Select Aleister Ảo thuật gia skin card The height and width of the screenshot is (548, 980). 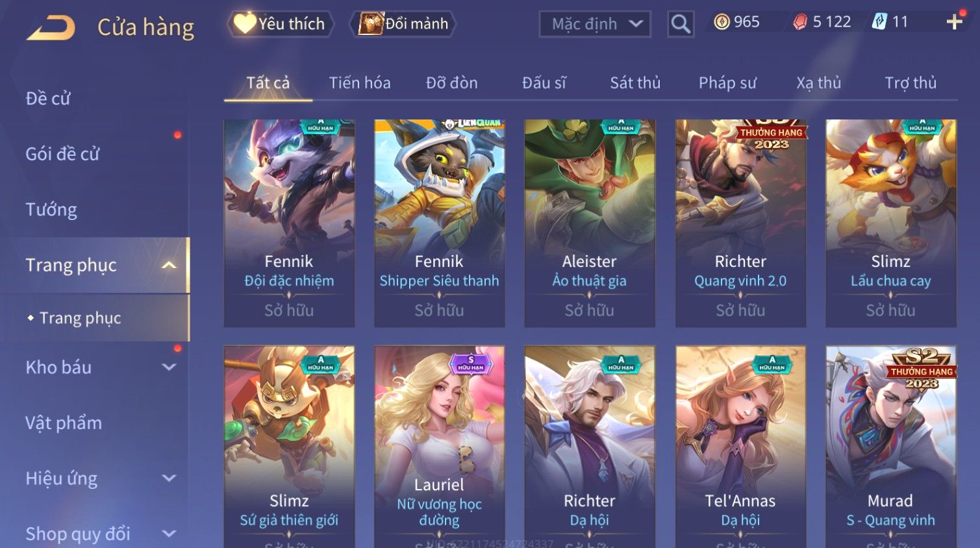[590, 223]
